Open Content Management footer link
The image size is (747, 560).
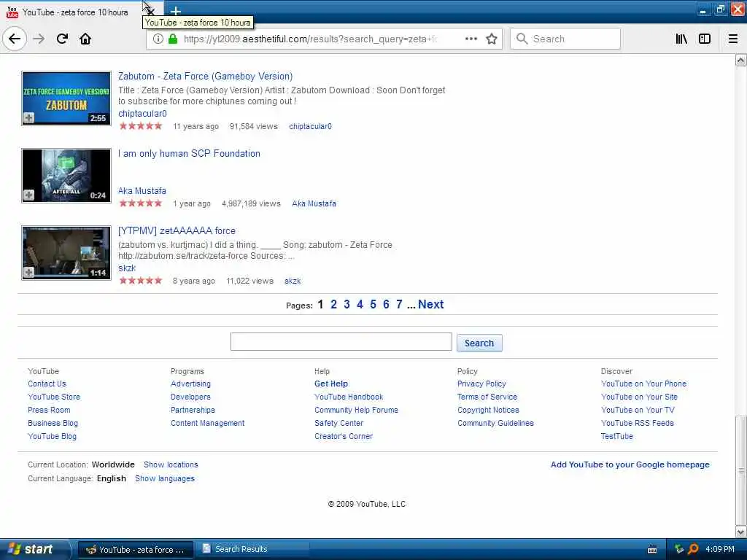pos(207,423)
